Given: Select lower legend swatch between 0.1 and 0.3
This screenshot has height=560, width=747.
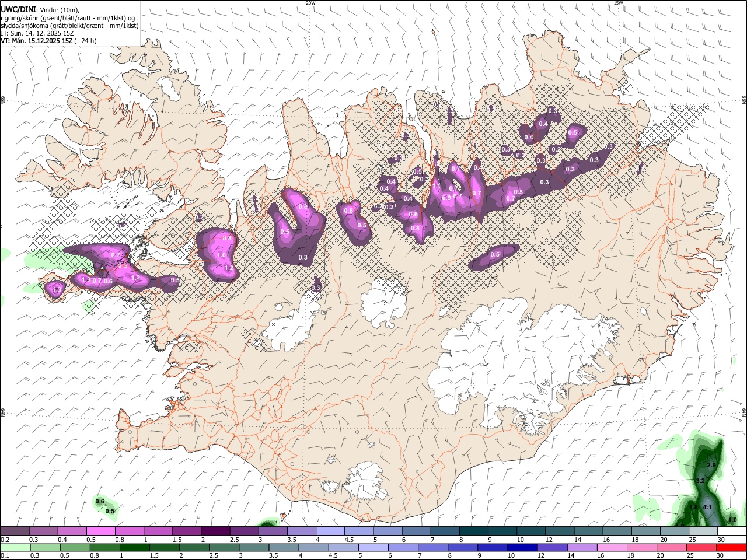Looking at the screenshot, I should tap(15, 548).
